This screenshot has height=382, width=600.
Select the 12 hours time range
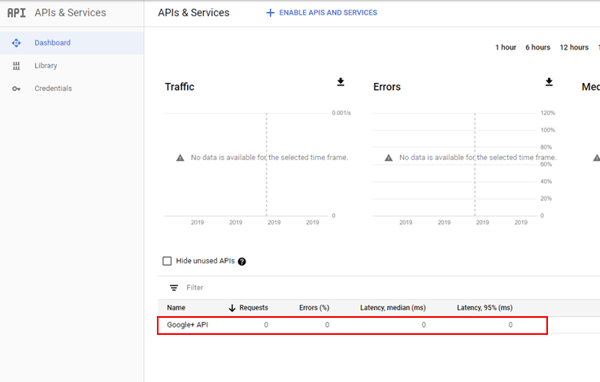pyautogui.click(x=574, y=47)
